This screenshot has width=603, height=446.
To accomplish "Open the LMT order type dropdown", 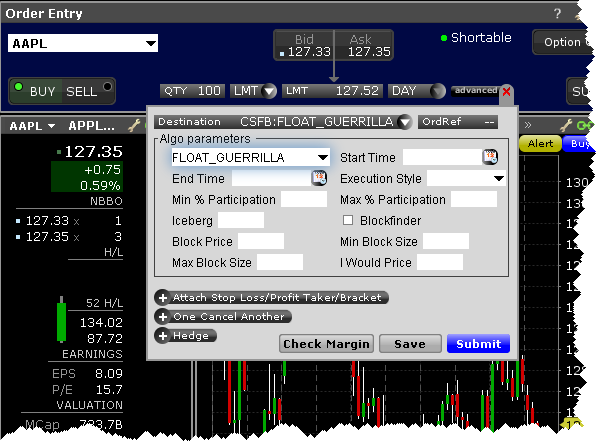I will click(269, 92).
